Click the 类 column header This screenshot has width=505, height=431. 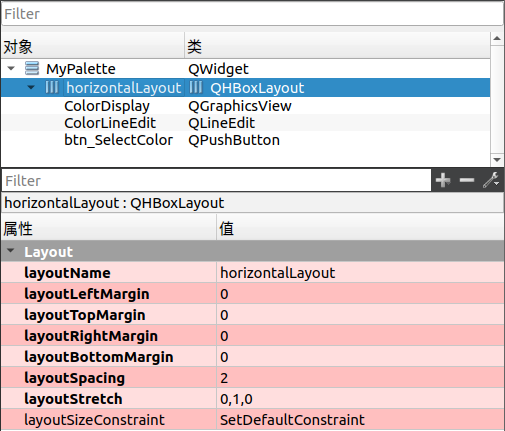tap(337, 46)
